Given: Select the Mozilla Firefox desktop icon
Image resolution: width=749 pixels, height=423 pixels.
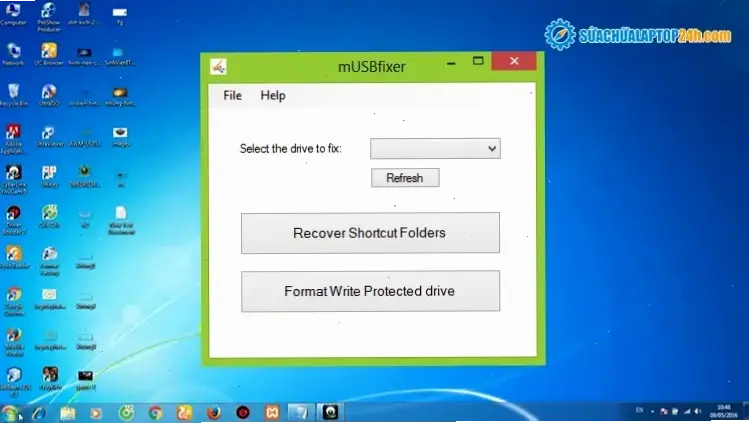Looking at the screenshot, I should click(x=14, y=342).
